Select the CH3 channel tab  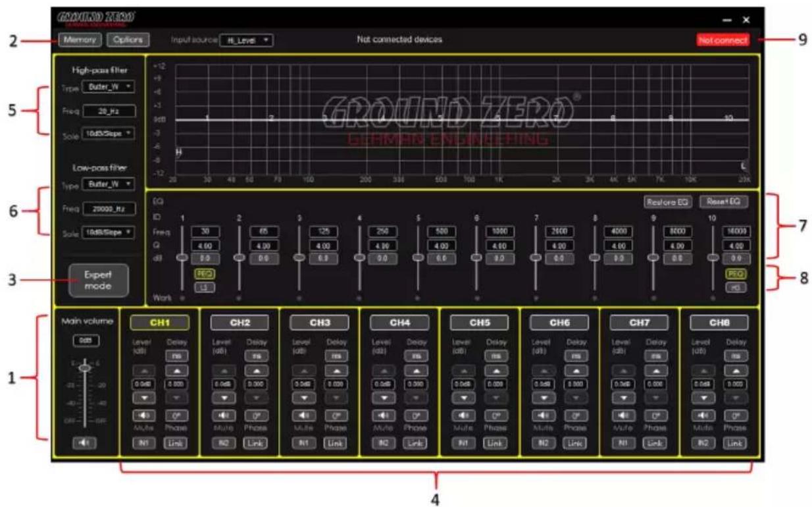(320, 323)
